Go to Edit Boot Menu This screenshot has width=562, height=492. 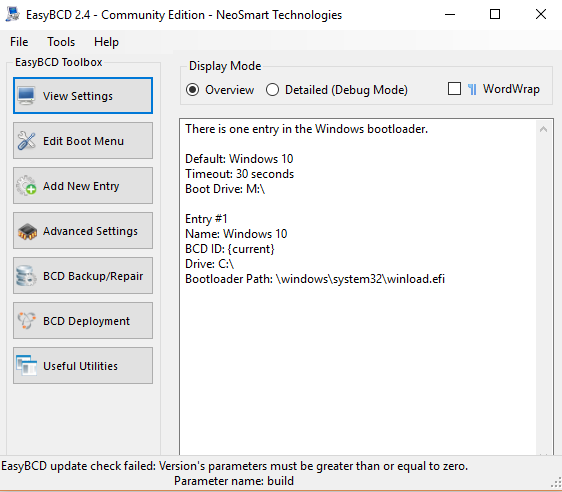83,140
